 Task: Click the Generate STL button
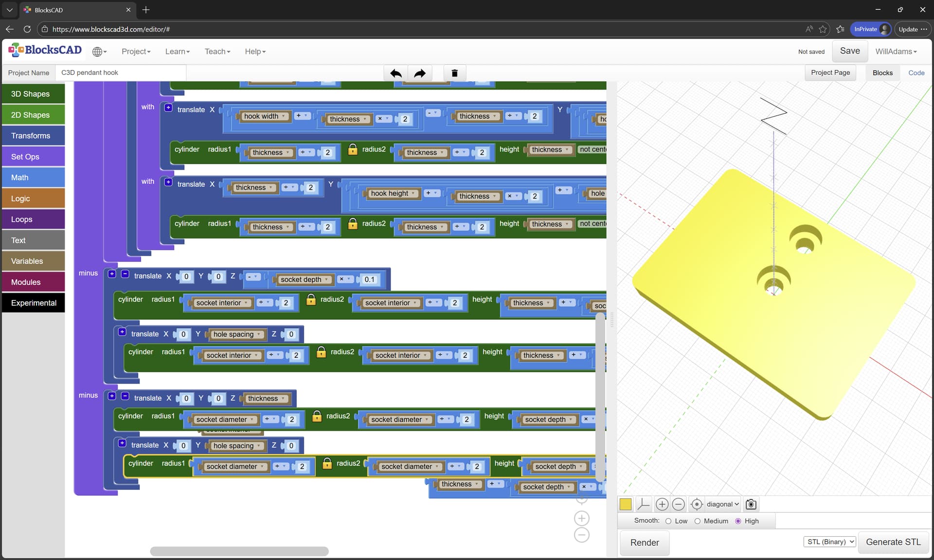pyautogui.click(x=893, y=542)
